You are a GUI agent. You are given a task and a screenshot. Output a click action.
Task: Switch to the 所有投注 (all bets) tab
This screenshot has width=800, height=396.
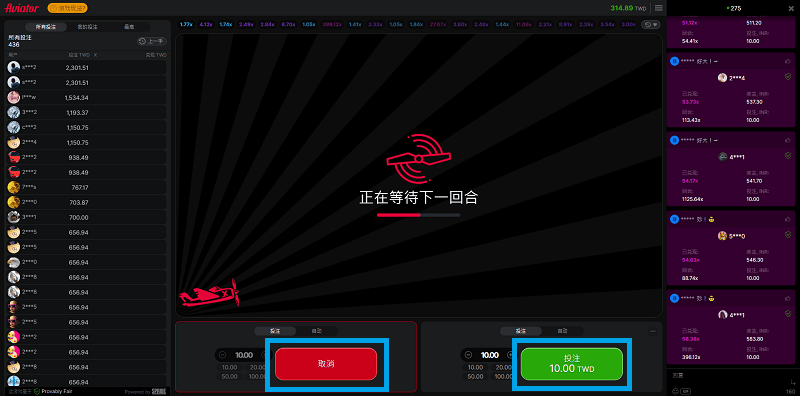click(x=45, y=27)
